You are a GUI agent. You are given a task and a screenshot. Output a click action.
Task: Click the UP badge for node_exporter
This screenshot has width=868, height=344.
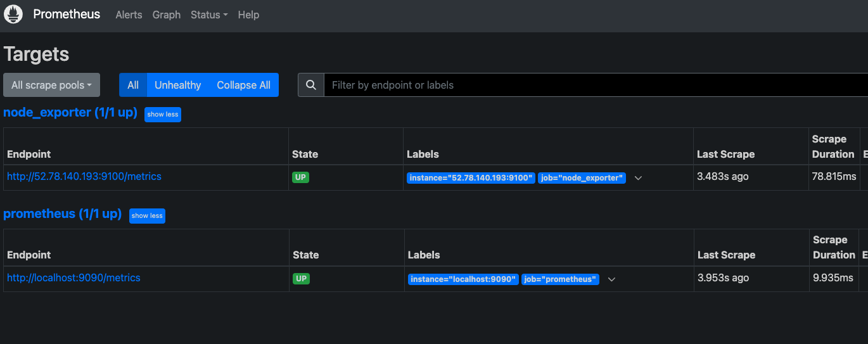(300, 177)
